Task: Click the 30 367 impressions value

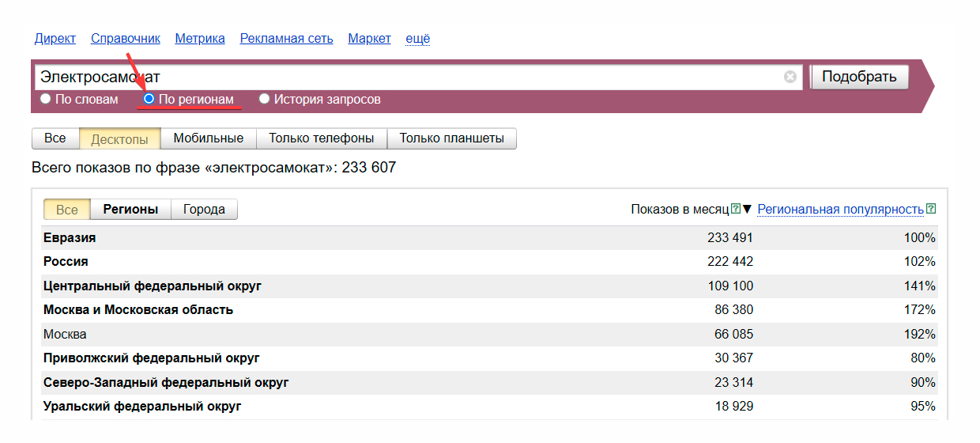Action: point(733,358)
